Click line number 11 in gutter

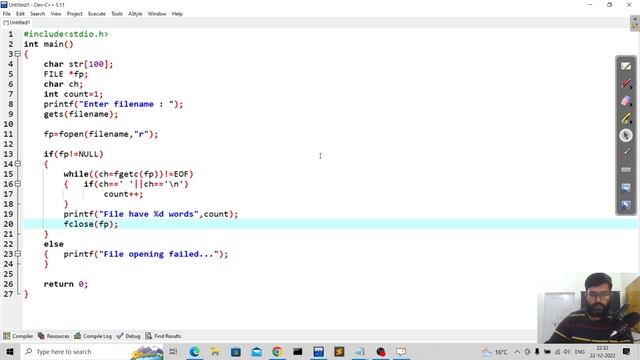pyautogui.click(x=9, y=134)
